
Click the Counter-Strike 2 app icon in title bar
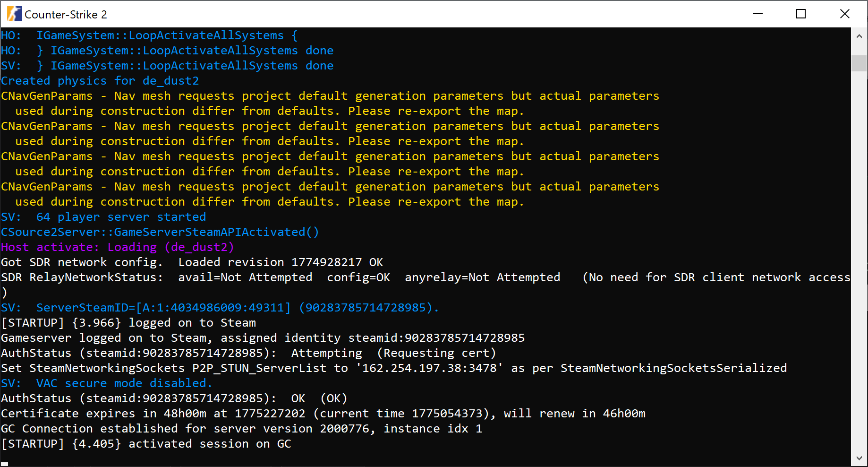[14, 14]
